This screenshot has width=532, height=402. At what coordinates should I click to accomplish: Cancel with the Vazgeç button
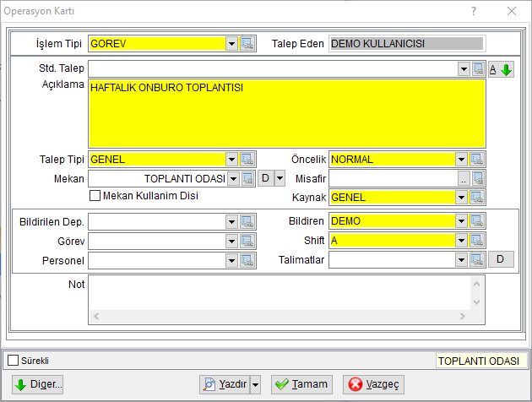coord(373,384)
